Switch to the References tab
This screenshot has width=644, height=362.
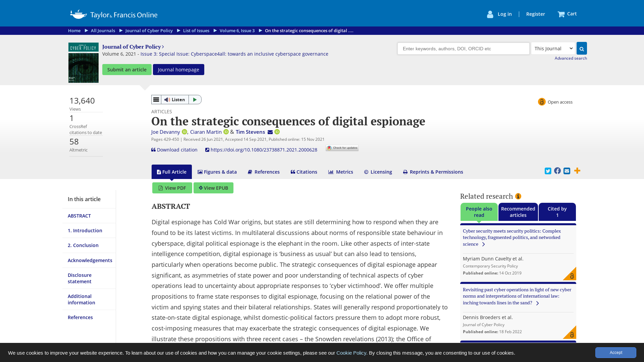pos(264,172)
